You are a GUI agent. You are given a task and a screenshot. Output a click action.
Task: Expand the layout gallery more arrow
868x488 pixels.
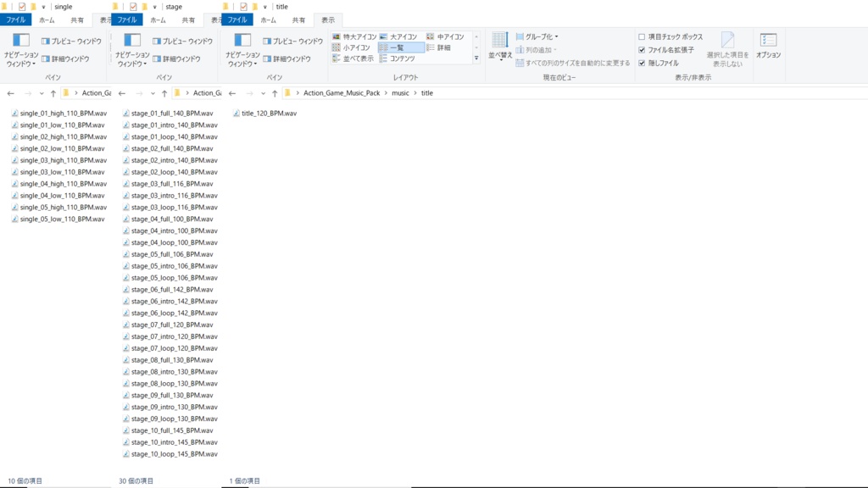coord(476,58)
